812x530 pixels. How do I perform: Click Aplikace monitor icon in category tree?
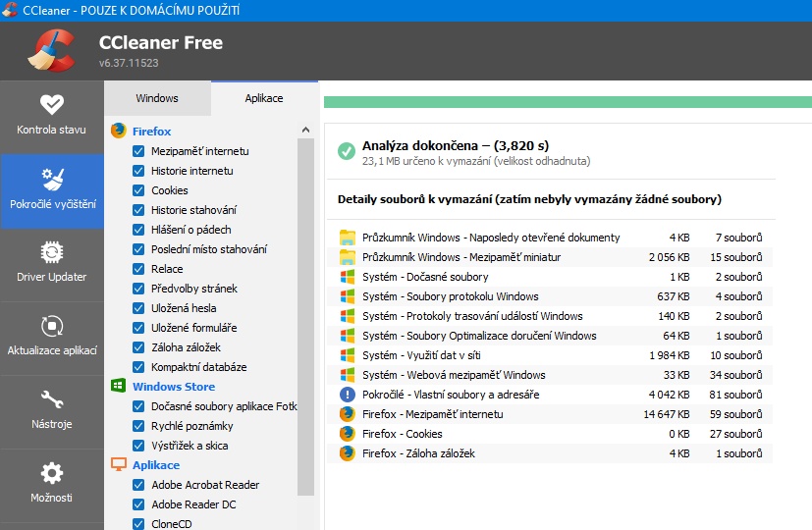pos(119,464)
